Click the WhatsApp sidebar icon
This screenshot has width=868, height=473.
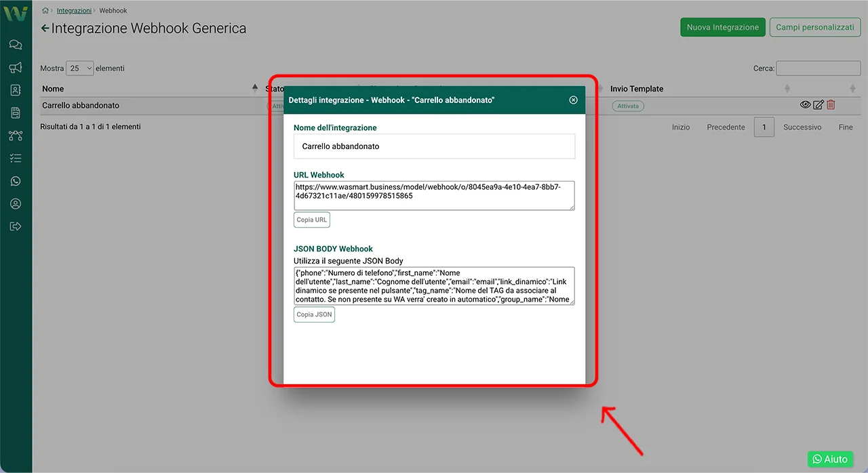[16, 181]
